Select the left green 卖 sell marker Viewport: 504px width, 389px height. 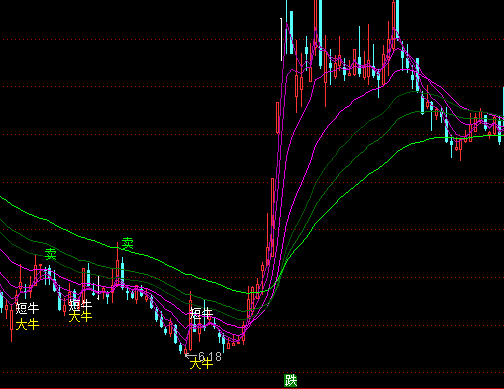coord(51,254)
